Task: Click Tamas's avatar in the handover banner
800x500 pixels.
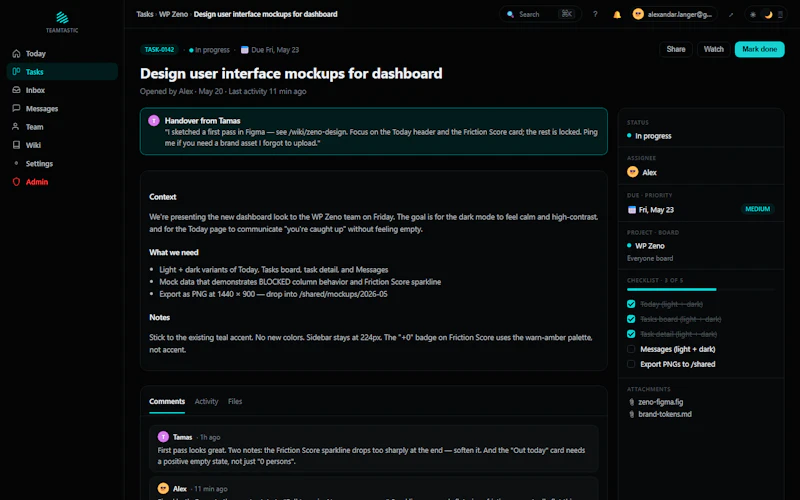Action: tap(154, 120)
